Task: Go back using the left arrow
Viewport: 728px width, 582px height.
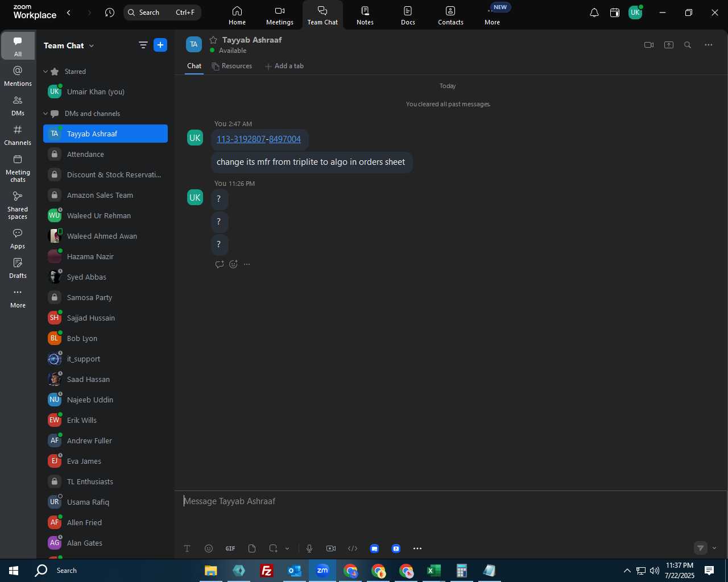Action: pos(69,13)
